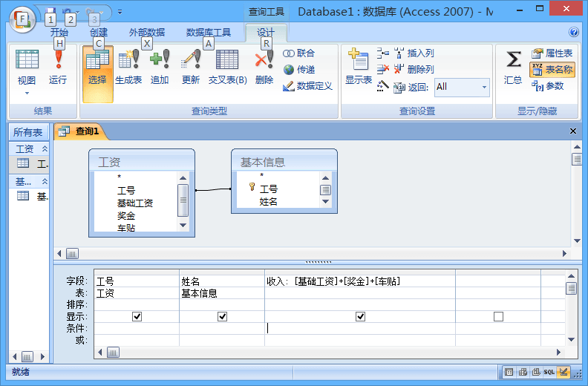
Task: Click the round Office button
Action: [22, 20]
